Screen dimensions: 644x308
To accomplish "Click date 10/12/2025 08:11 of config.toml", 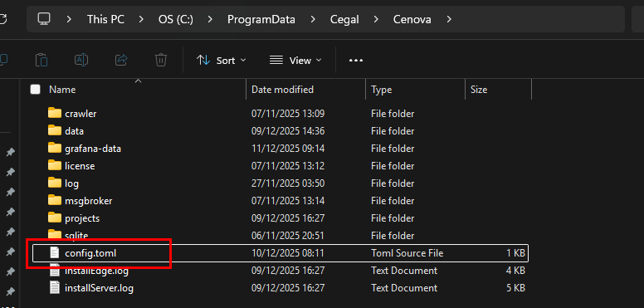I will (287, 253).
